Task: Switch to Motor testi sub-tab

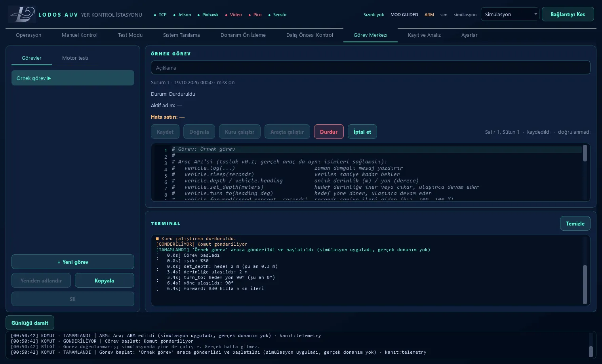Action: pyautogui.click(x=75, y=58)
